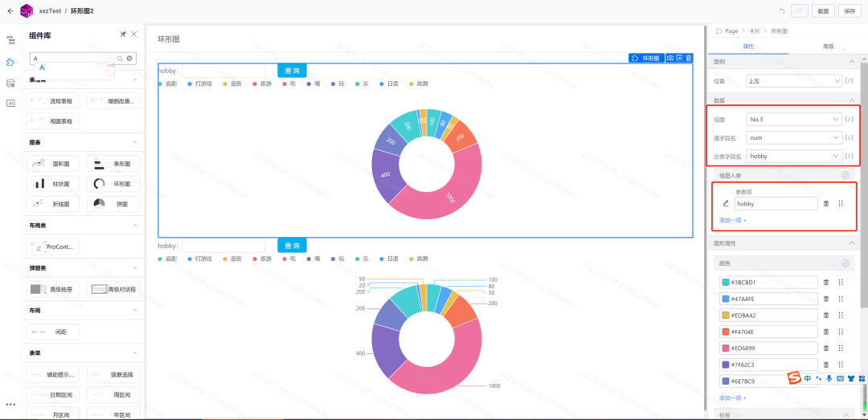868x420 pixels.
Task: Click the switch icon in 视图入参 header
Action: [x=845, y=175]
